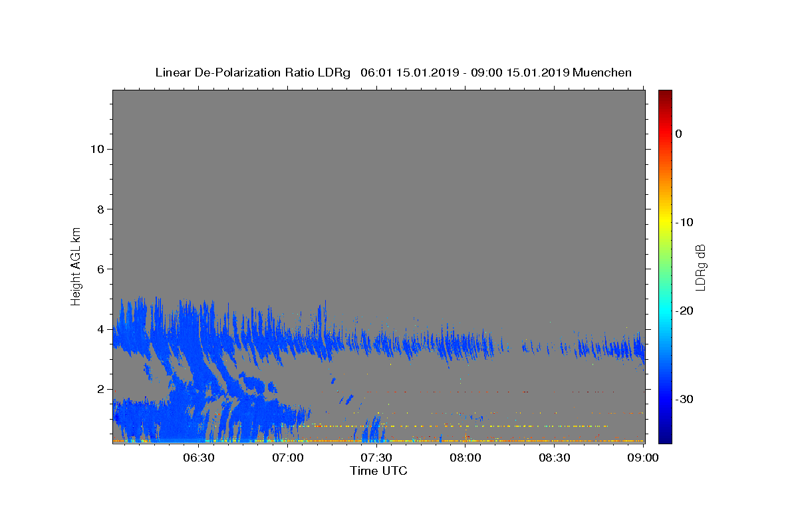Image resolution: width=798 pixels, height=532 pixels.
Task: Click the dark red top of colorbar
Action: click(x=665, y=94)
